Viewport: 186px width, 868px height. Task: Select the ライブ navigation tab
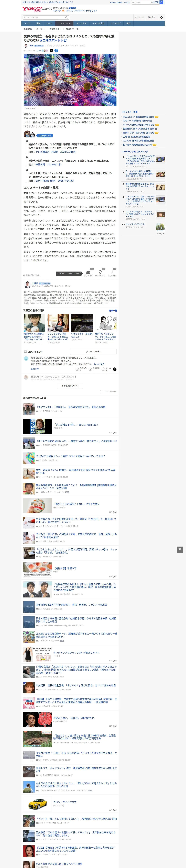[x=49, y=24]
